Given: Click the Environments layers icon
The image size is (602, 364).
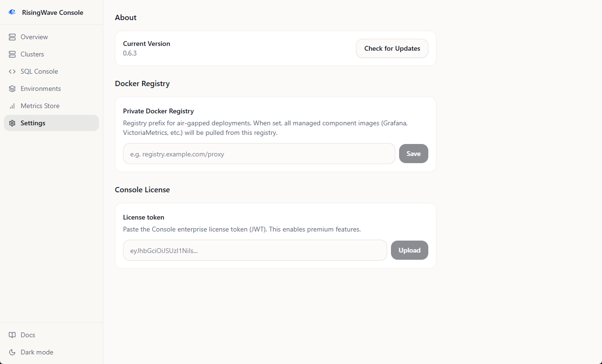Looking at the screenshot, I should click(x=12, y=88).
